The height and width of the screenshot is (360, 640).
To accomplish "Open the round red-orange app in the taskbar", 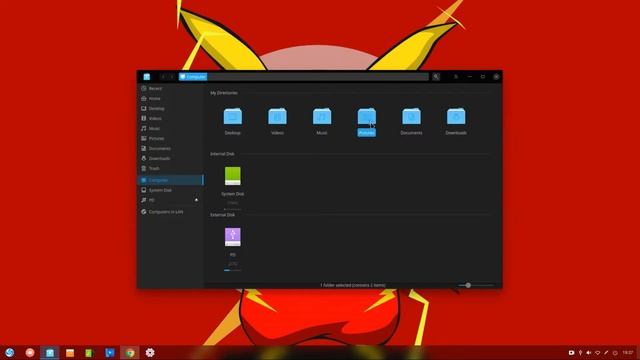I will click(30, 353).
